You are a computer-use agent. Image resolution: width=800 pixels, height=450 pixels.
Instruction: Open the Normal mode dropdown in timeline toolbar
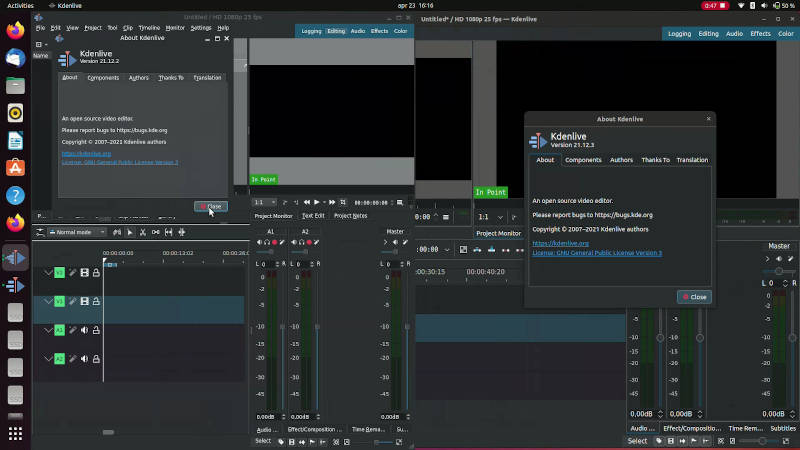click(78, 232)
